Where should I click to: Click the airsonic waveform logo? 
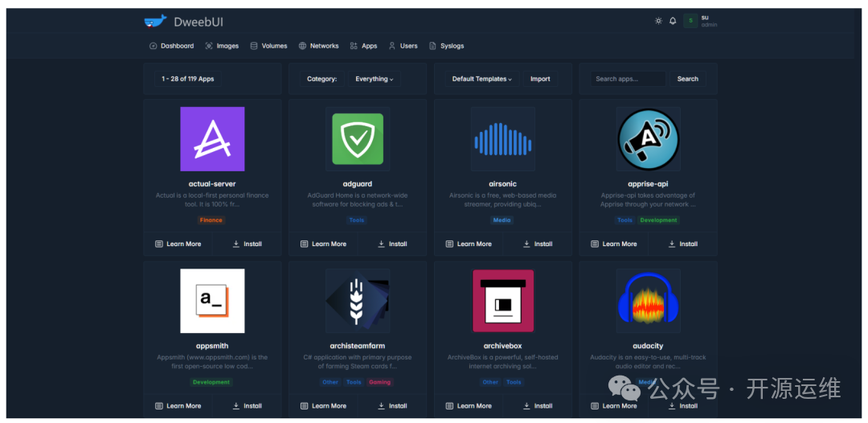coord(502,139)
